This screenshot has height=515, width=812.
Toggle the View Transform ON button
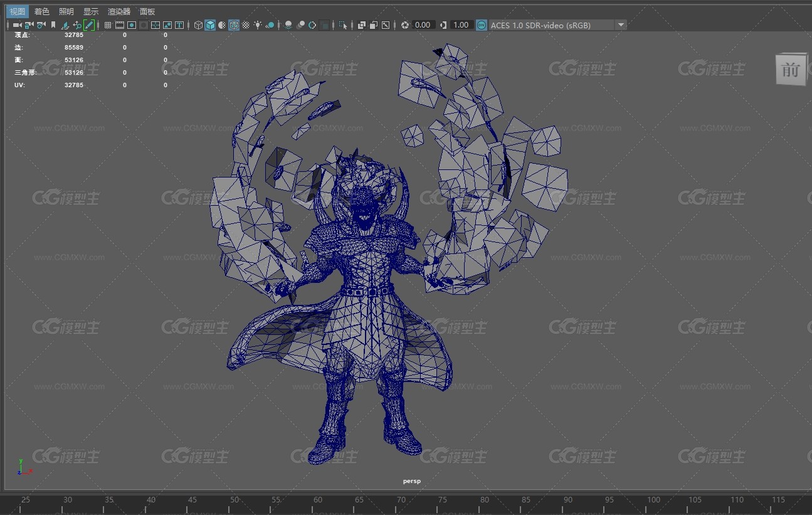[x=481, y=25]
